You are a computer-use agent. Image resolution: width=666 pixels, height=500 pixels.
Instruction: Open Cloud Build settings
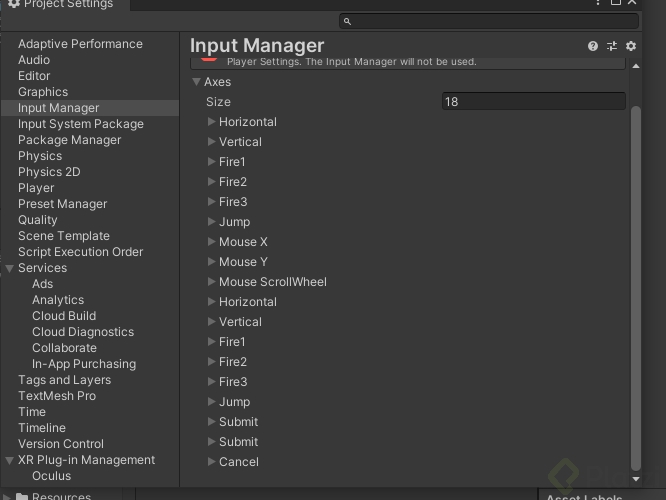(x=64, y=316)
